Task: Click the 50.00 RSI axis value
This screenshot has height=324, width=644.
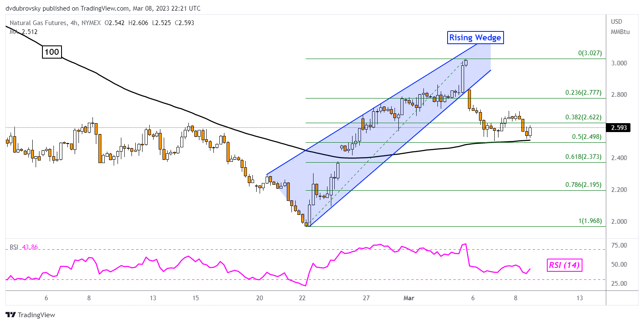Action: 619,265
